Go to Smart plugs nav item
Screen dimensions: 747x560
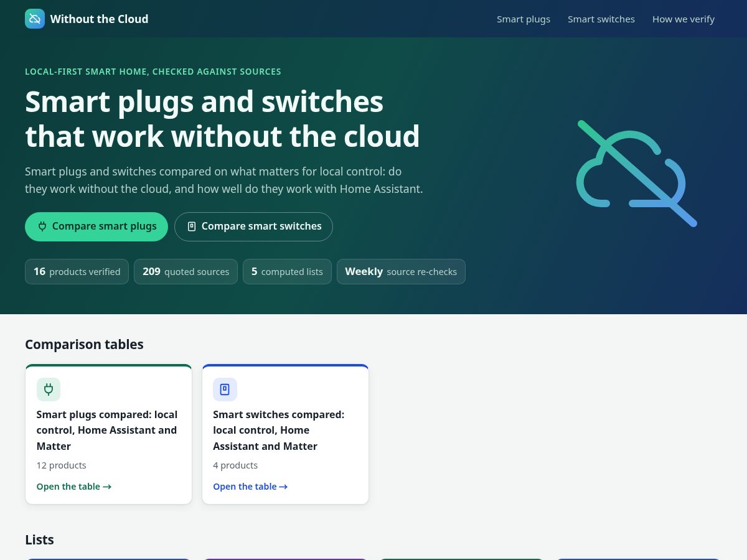pos(524,19)
